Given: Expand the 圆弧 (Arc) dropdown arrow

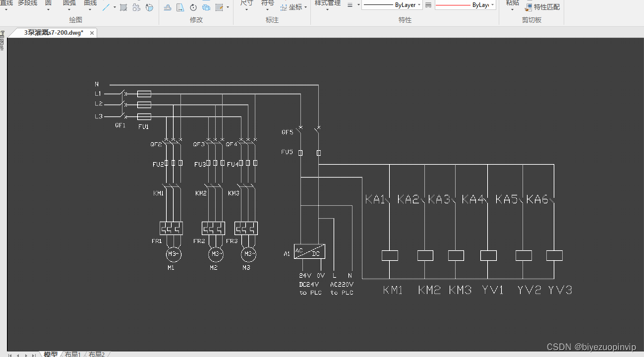Looking at the screenshot, I should click(69, 10).
